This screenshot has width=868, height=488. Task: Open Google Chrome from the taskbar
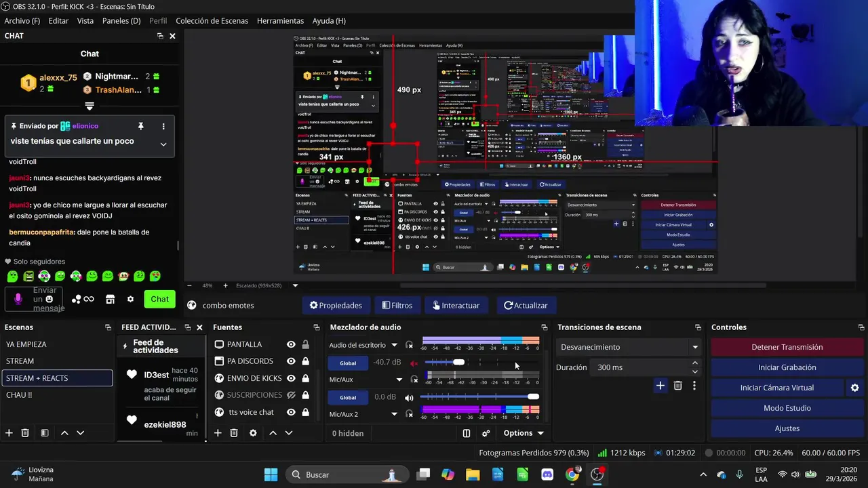[572, 474]
